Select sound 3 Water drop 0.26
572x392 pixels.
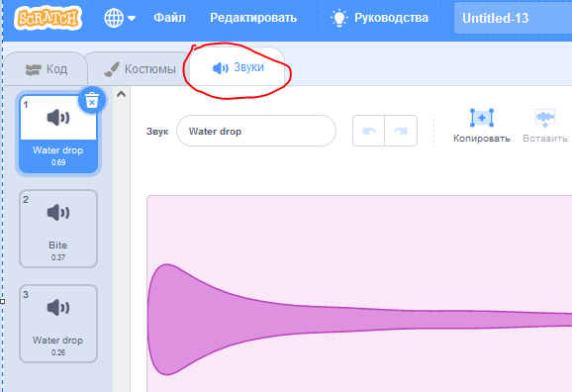(58, 324)
